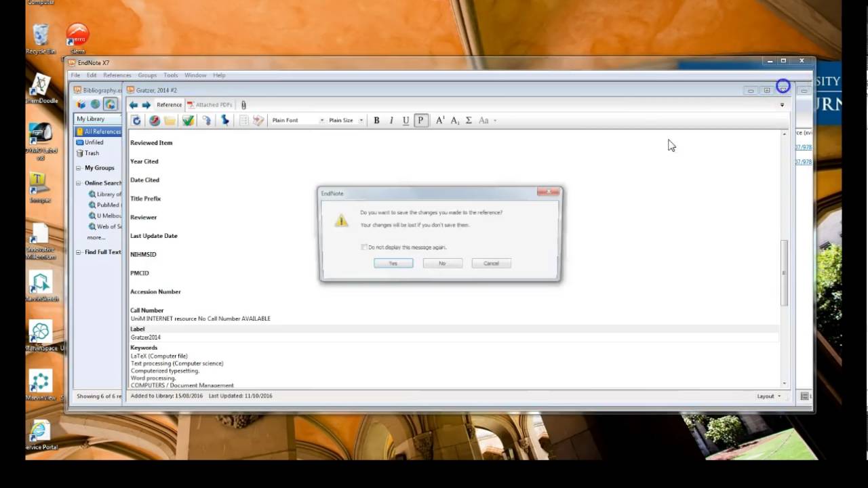Switch to the Reference tab
This screenshot has width=868, height=488.
click(x=169, y=105)
